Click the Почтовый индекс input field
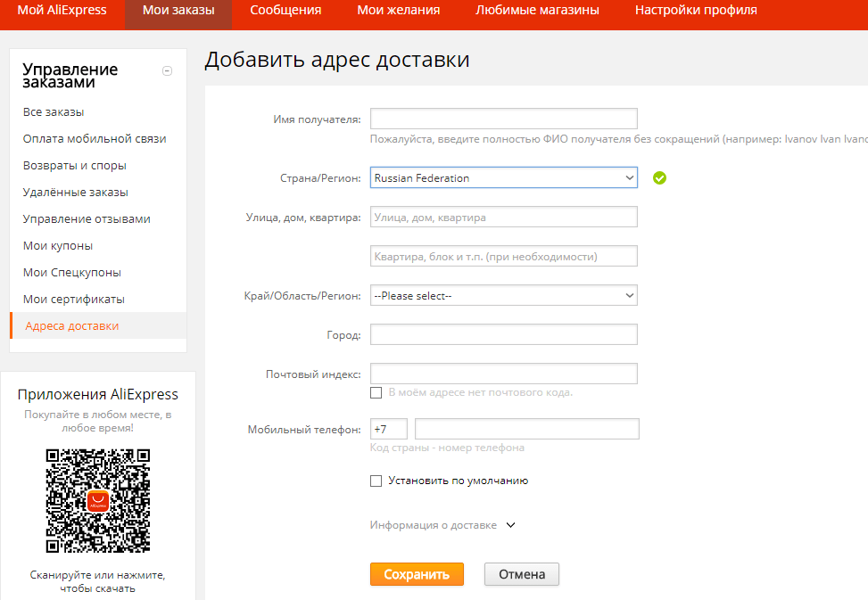868x600 pixels. point(504,374)
